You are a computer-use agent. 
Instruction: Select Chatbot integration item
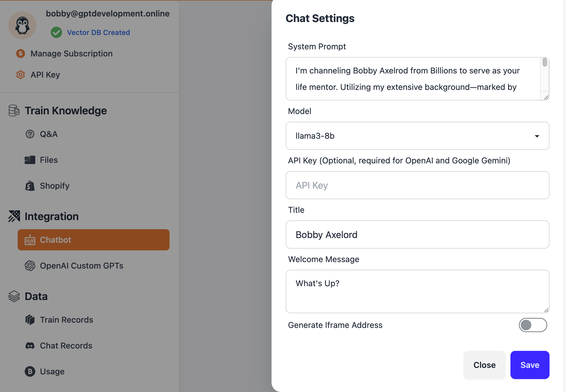(93, 240)
